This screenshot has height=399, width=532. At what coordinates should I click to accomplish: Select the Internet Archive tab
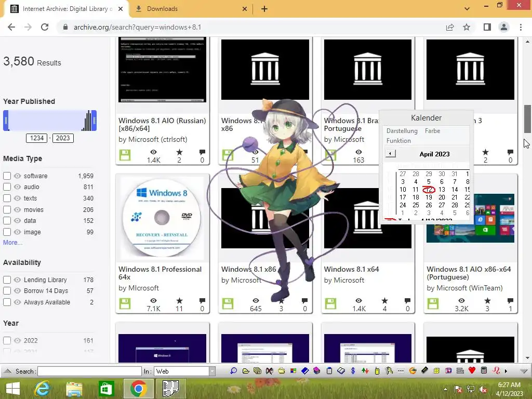[66, 9]
